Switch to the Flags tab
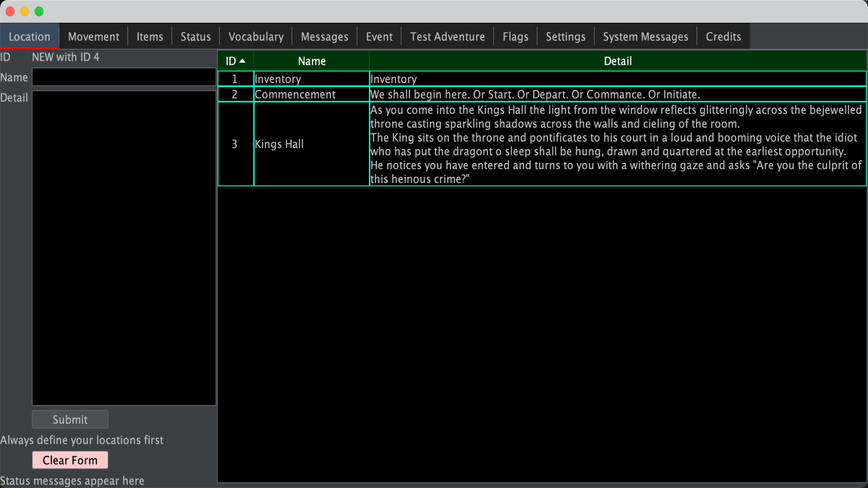This screenshot has height=488, width=868. pos(515,36)
